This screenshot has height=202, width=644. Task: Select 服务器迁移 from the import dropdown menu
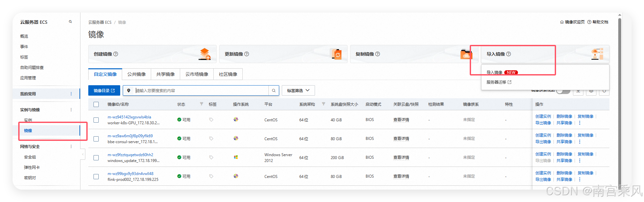(x=499, y=82)
